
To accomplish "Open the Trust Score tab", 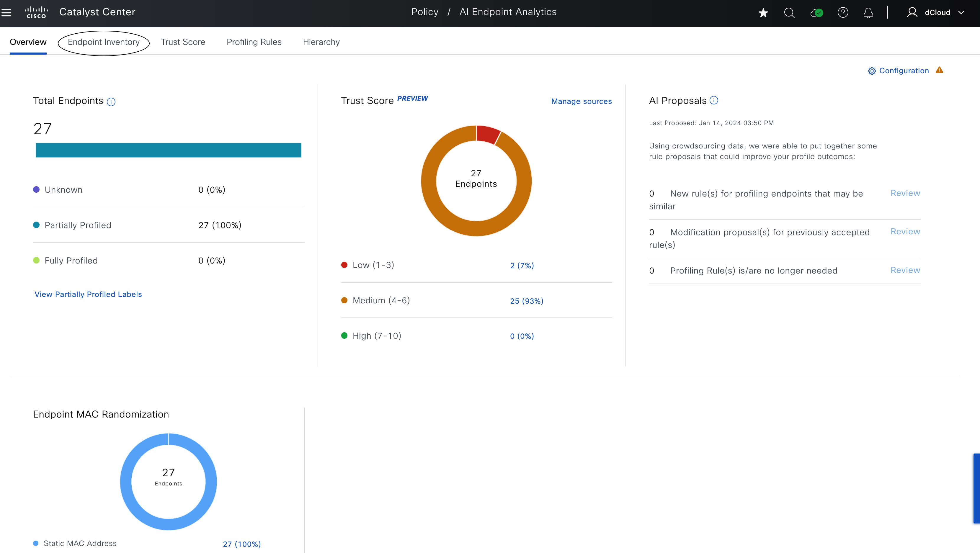I will 183,42.
